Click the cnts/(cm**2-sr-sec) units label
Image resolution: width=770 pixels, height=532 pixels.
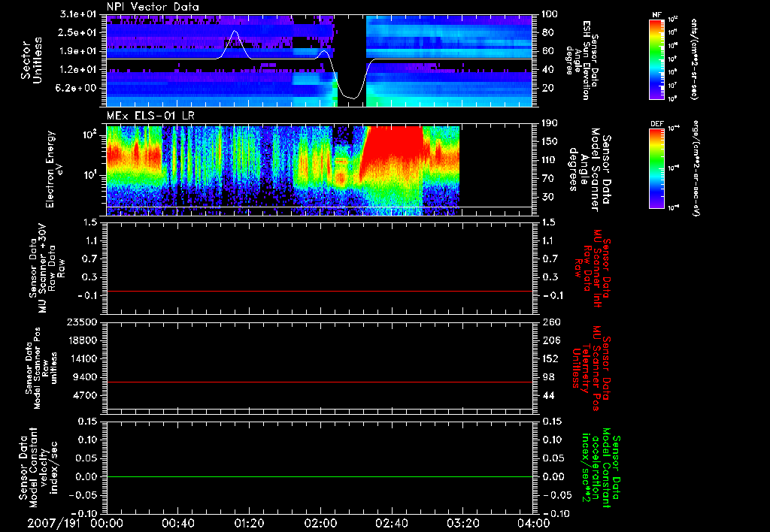pos(694,59)
